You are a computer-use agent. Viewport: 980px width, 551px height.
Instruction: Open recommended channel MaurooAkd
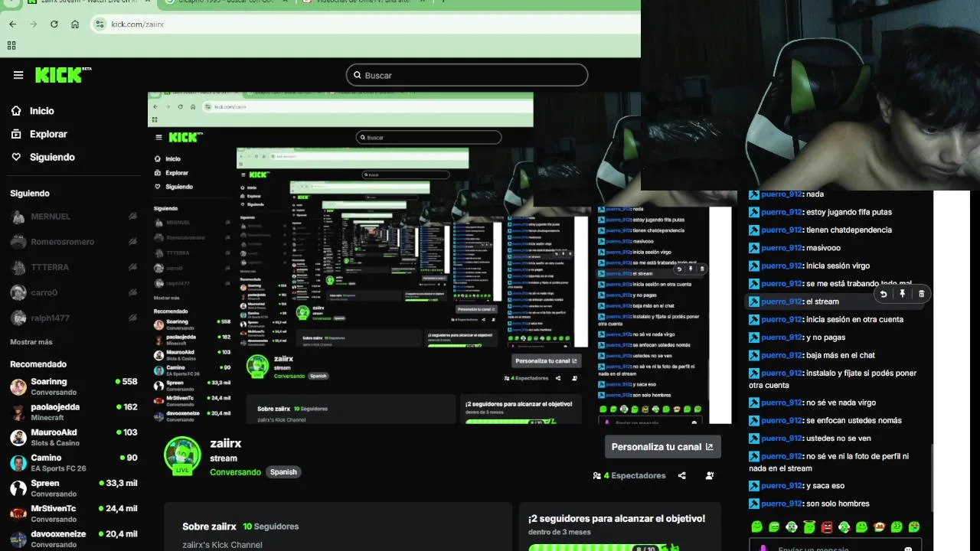click(x=73, y=437)
